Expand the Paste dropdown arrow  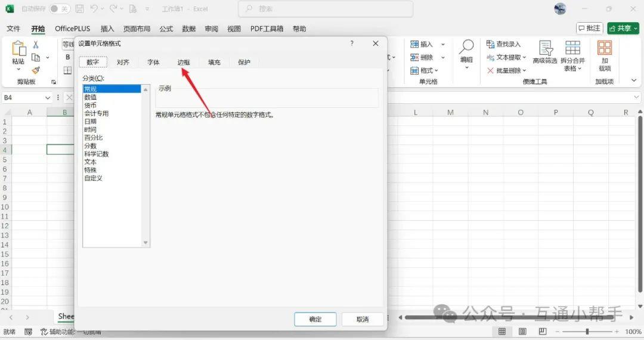[18, 69]
